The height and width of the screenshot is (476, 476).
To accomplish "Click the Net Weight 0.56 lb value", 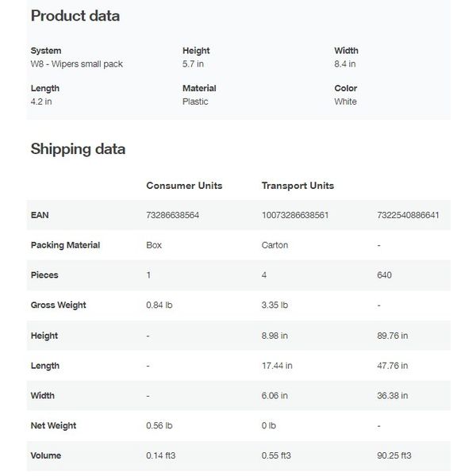I will pyautogui.click(x=159, y=425).
